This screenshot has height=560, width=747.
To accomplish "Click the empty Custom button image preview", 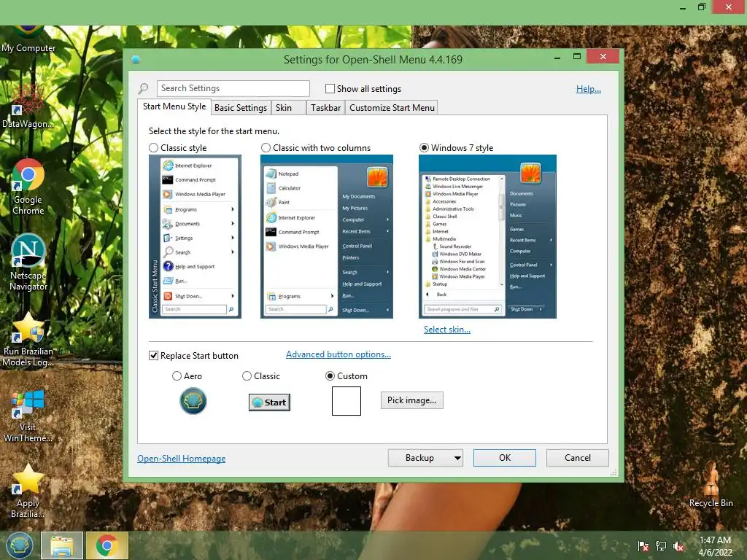I will [347, 401].
